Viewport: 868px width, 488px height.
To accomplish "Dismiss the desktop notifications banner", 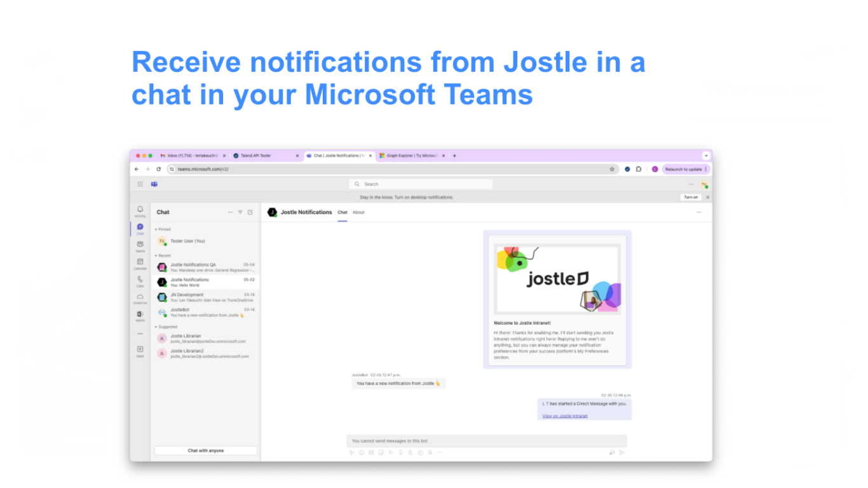I will pyautogui.click(x=708, y=197).
